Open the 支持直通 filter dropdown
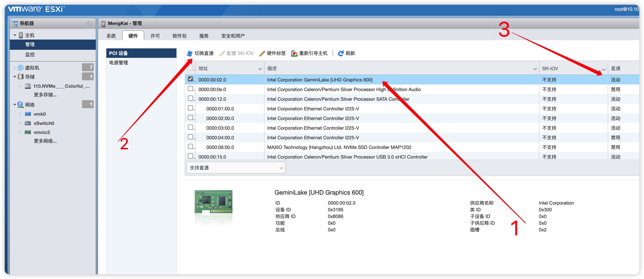The image size is (644, 279). coord(236,168)
